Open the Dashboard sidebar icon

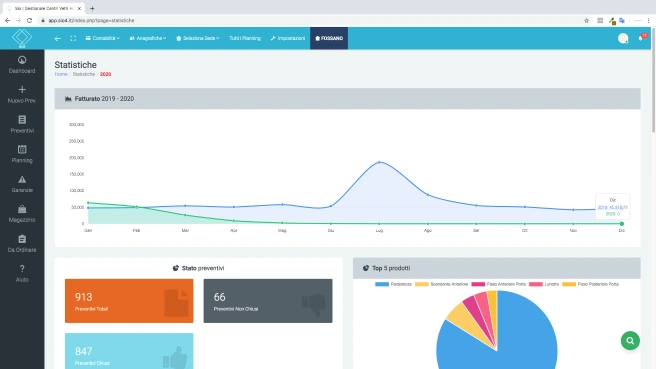coord(22,60)
